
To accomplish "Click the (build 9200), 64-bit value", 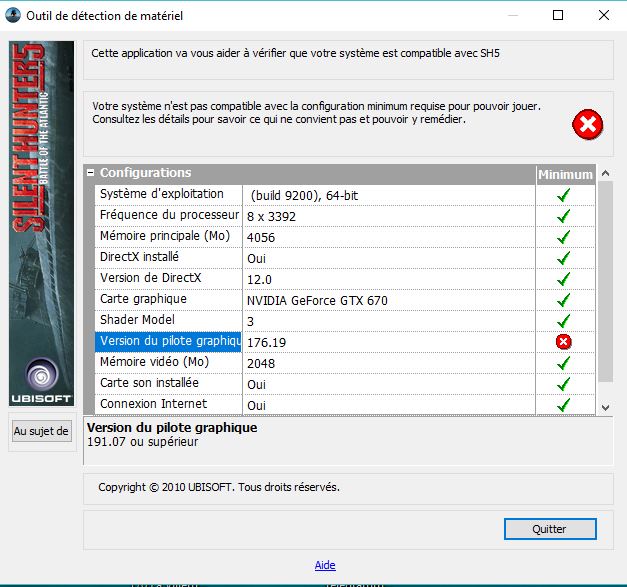I will (304, 196).
